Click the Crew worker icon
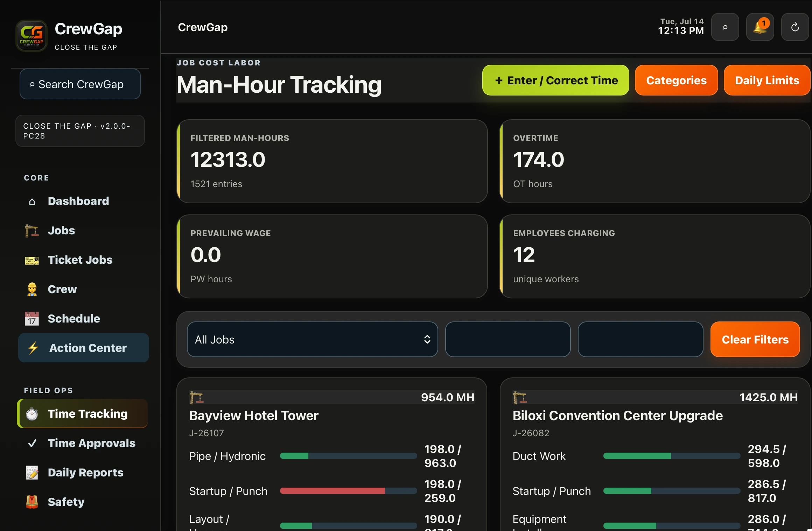The width and height of the screenshot is (812, 531). 32,290
